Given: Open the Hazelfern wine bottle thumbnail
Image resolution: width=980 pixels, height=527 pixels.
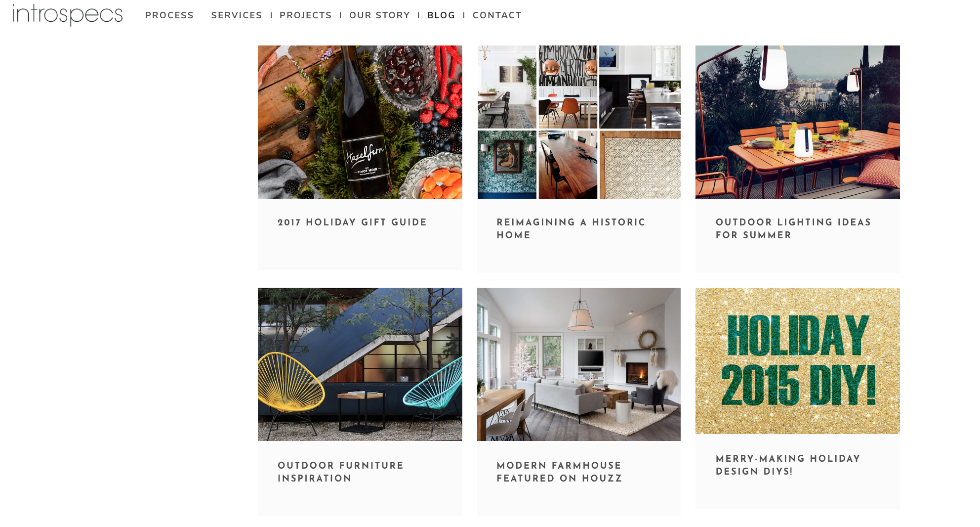Looking at the screenshot, I should pos(360,122).
